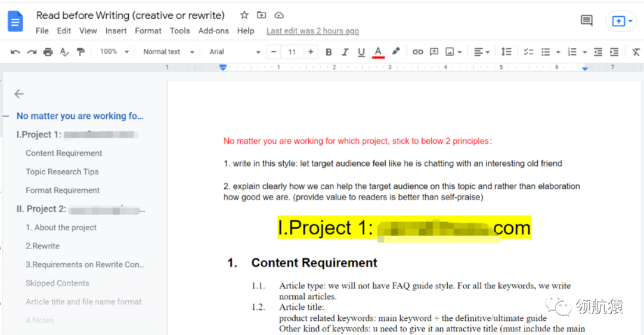Jump to Topic Research Tips in outline

click(62, 172)
